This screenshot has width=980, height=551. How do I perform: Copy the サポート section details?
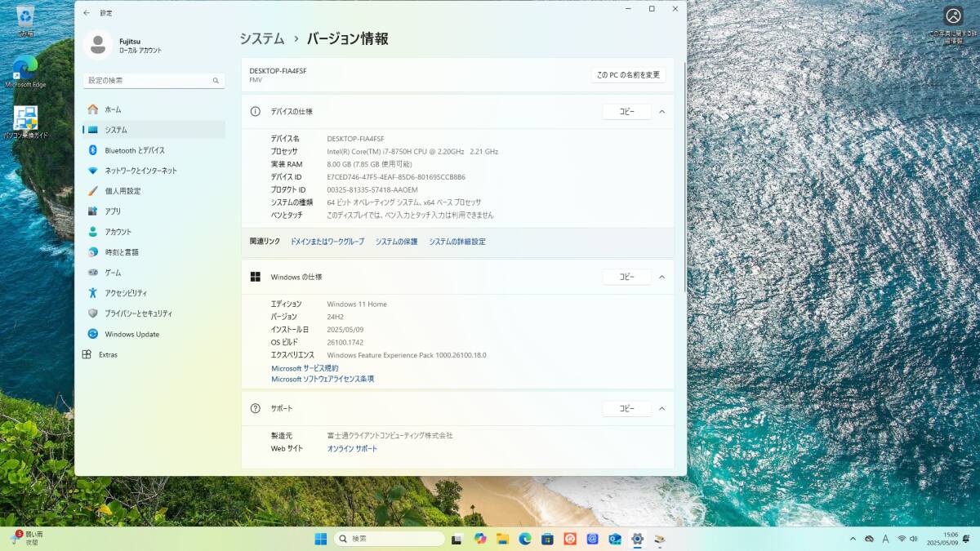click(626, 408)
